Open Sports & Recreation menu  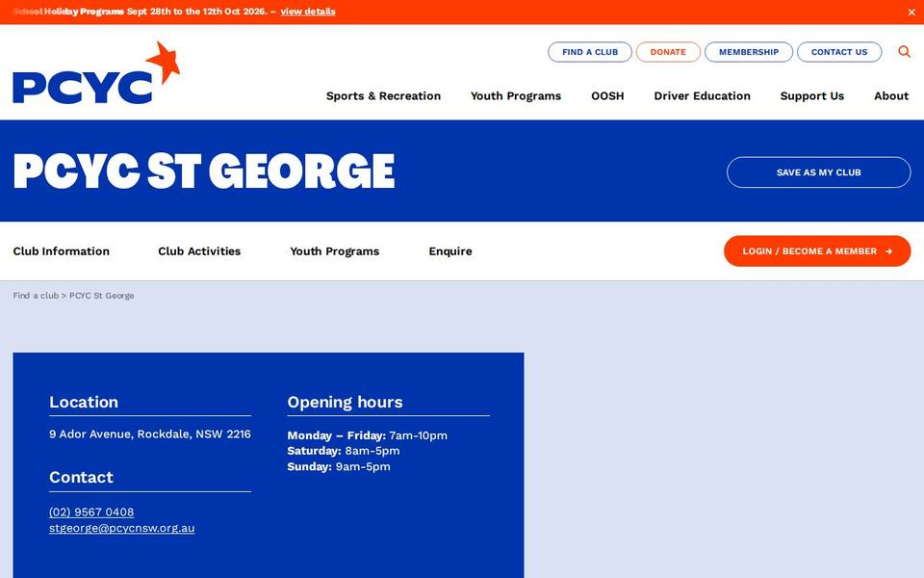tap(384, 96)
